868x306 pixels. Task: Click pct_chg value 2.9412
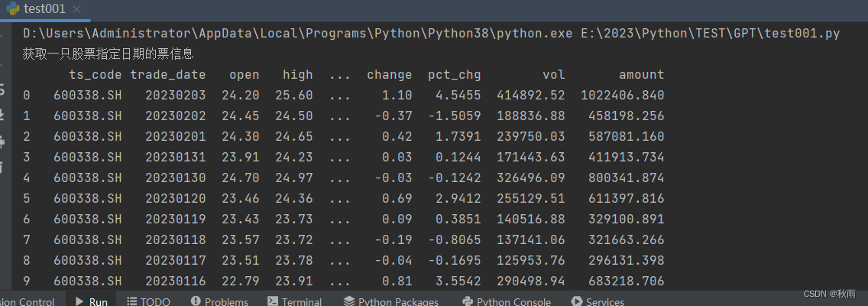(x=458, y=198)
